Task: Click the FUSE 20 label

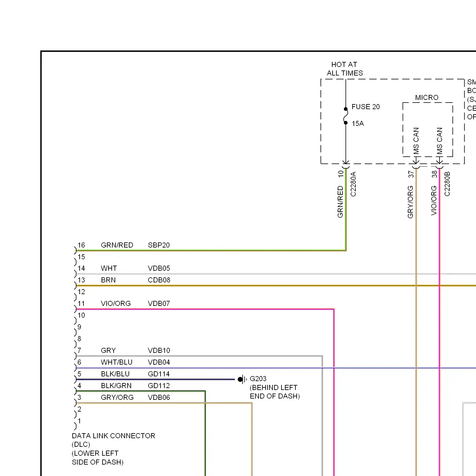Action: [x=366, y=107]
